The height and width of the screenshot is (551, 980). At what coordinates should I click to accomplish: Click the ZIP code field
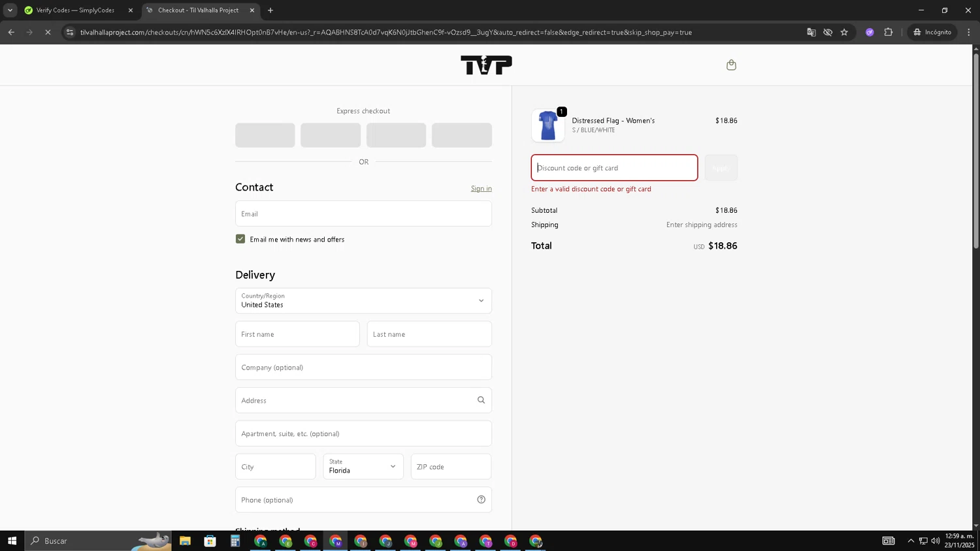451,466
